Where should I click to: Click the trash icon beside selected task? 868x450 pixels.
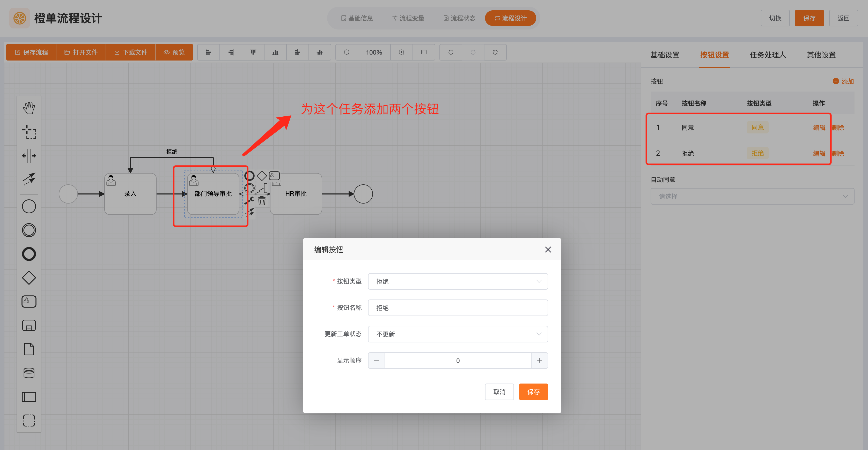262,201
